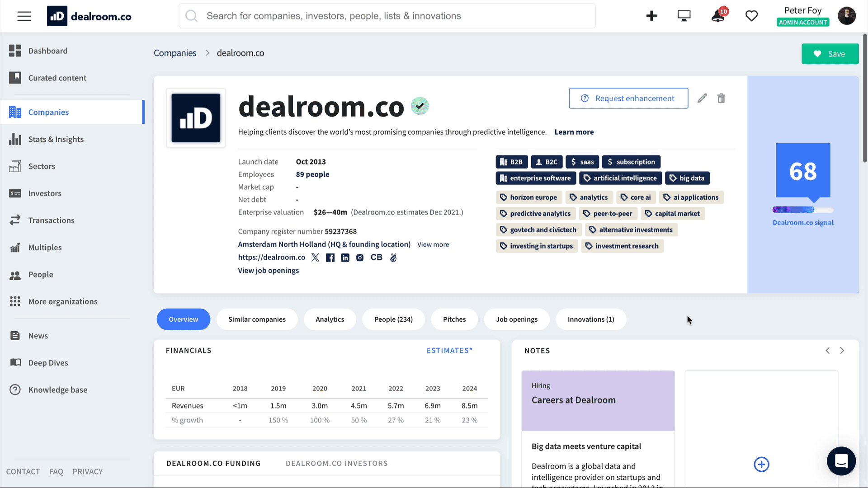Click the Learn more link
Viewport: 868px width, 488px height.
(x=574, y=132)
